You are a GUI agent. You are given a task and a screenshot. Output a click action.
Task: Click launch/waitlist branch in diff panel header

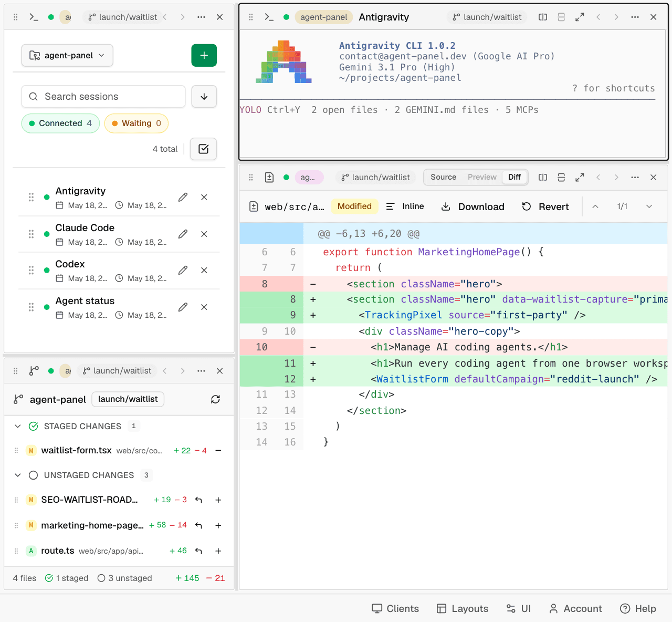point(376,177)
